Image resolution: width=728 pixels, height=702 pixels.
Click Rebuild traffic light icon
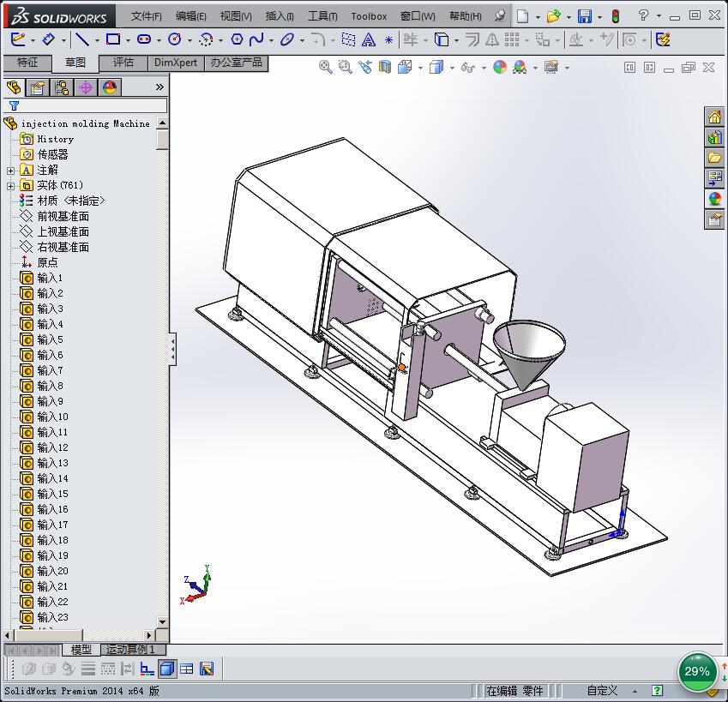(x=616, y=16)
